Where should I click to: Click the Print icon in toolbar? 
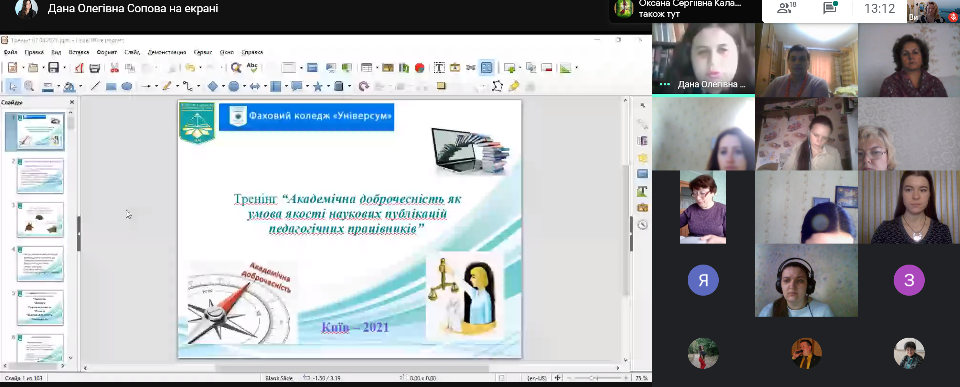coord(95,67)
